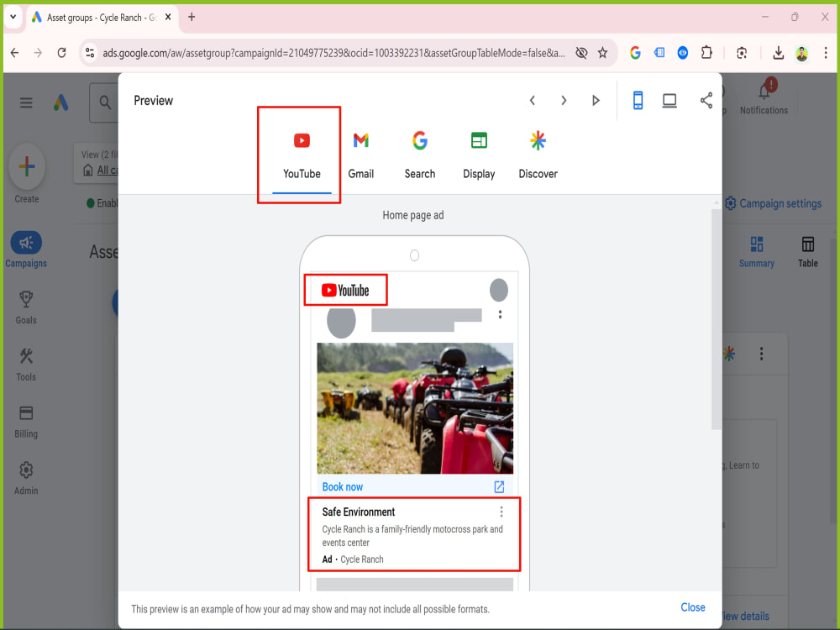The image size is (840, 630).
Task: Show the previous ad preview
Action: 532,100
